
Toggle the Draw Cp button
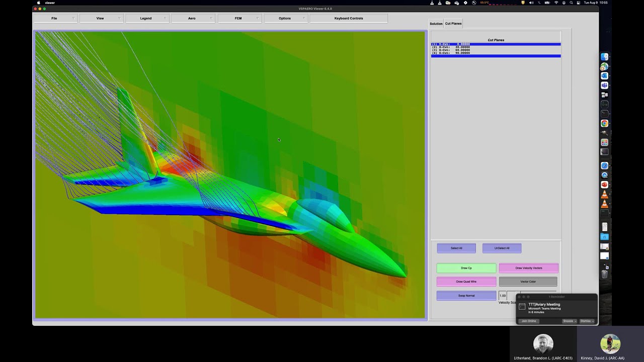tap(466, 268)
